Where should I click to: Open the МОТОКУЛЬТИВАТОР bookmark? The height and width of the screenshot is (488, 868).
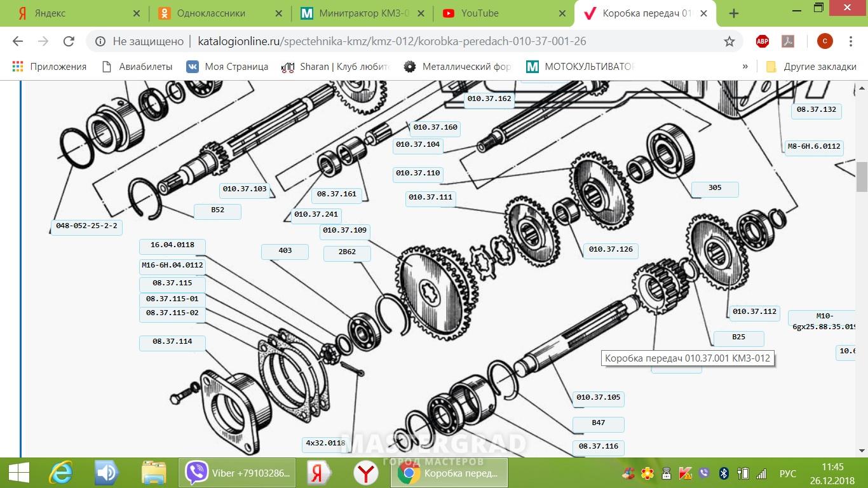pyautogui.click(x=581, y=66)
